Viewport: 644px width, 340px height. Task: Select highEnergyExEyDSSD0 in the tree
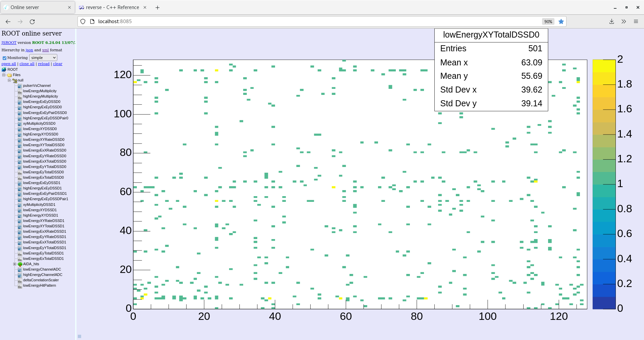[x=42, y=107]
